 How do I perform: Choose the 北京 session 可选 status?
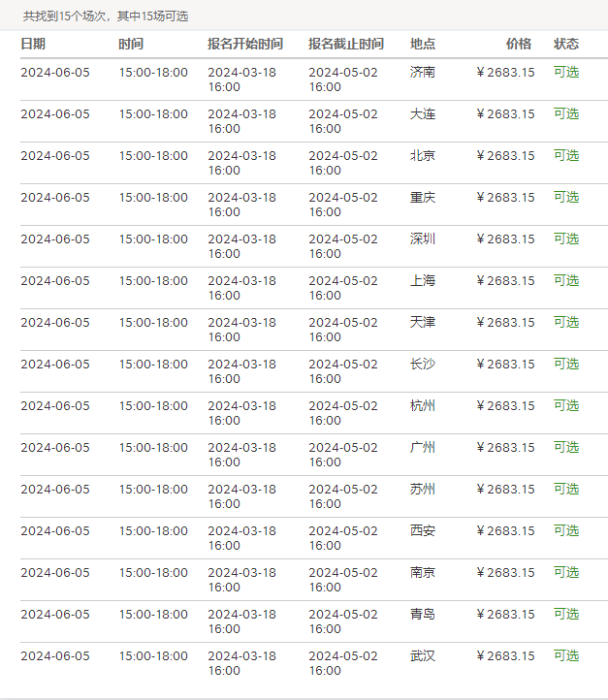565,155
